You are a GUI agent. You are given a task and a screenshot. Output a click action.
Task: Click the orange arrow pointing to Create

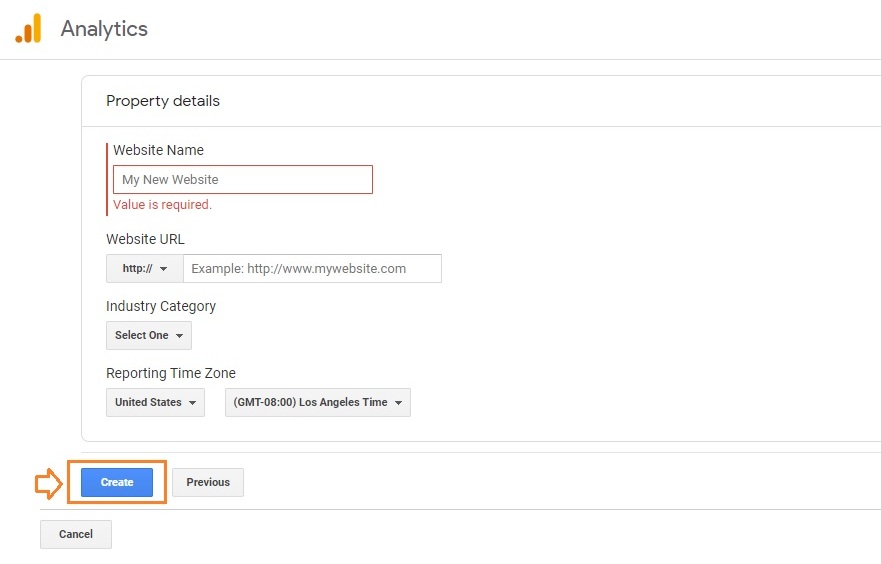49,484
